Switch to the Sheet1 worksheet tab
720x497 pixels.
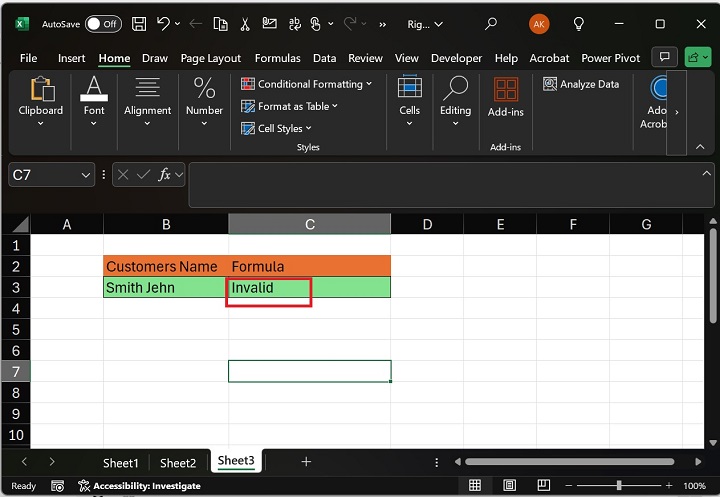click(x=121, y=462)
